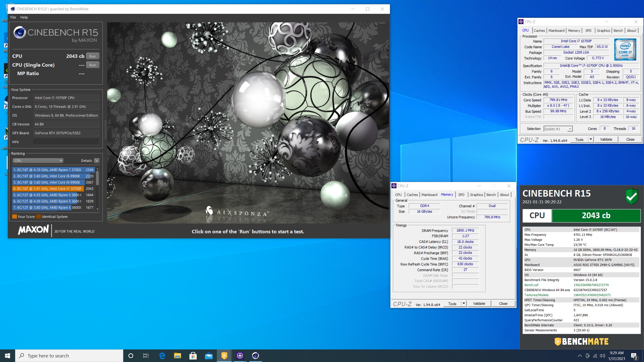The width and height of the screenshot is (644, 362).
Task: Expand Tools dropdown arrow in top CPU-Z
Action: pos(591,139)
